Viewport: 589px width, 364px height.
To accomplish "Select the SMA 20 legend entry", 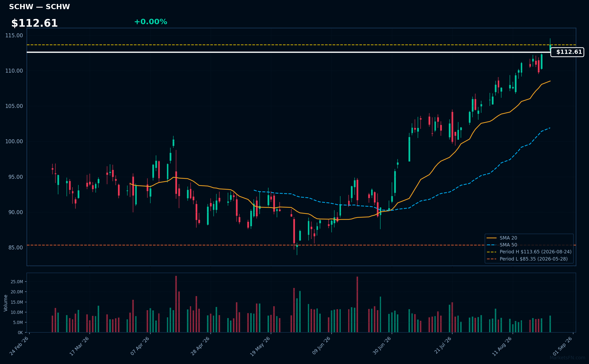I will [508, 238].
